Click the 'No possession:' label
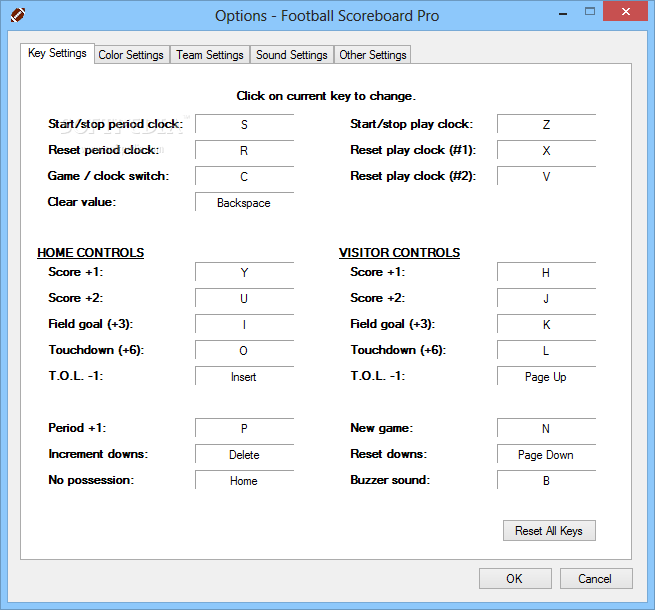This screenshot has height=610, width=655. (91, 480)
